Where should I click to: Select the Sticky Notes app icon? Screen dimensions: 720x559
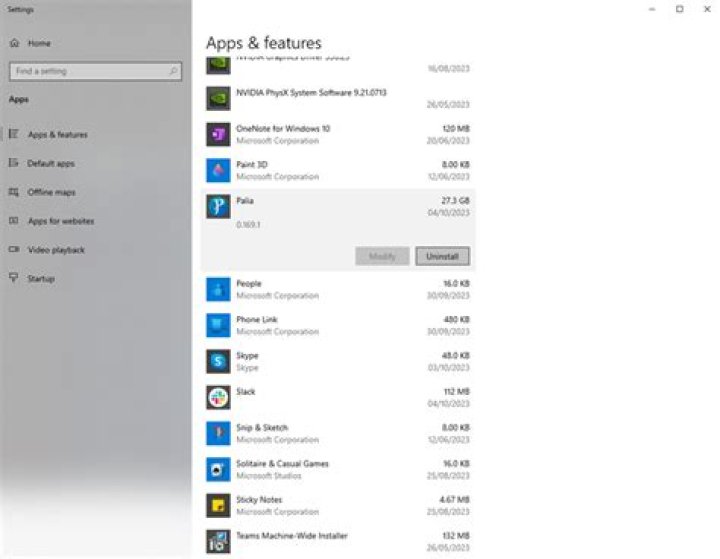click(x=218, y=505)
